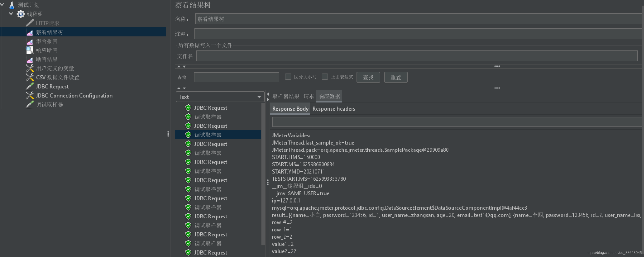Click the 察看结果树 listener icon in tree
The width and height of the screenshot is (644, 257).
coord(30,32)
